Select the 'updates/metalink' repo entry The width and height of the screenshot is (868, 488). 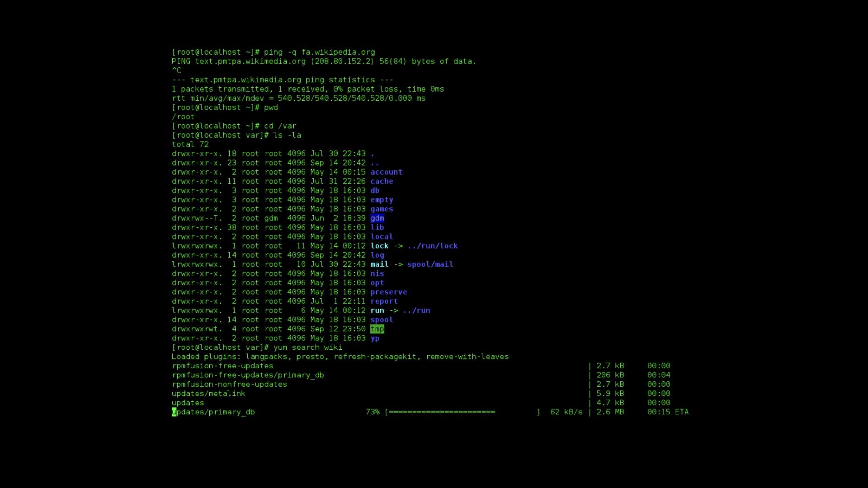pos(209,393)
